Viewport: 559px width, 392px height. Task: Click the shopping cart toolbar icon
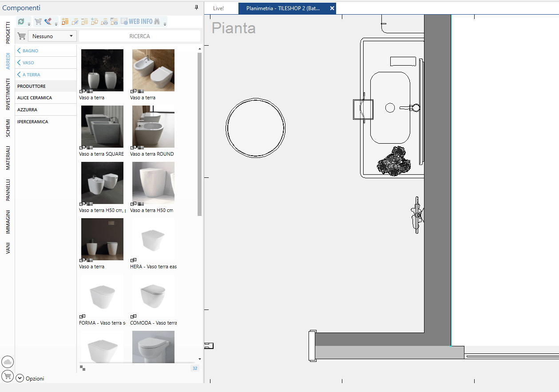[x=38, y=21]
